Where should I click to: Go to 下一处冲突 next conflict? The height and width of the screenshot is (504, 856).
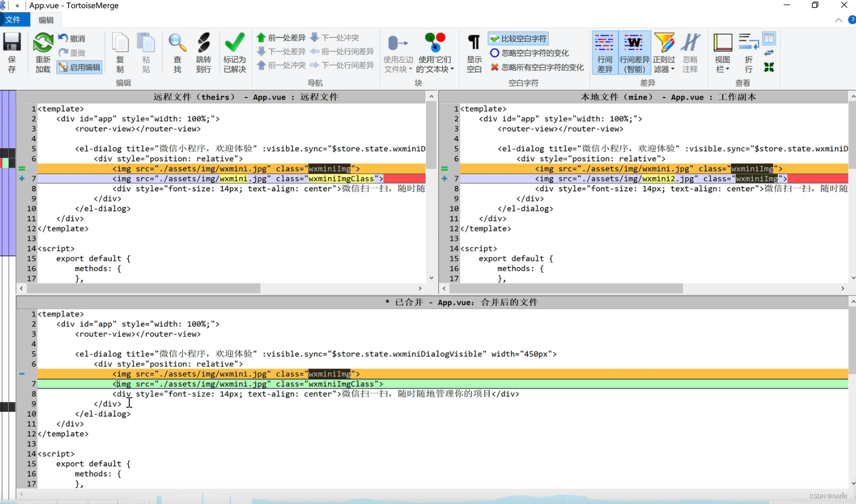tap(335, 37)
